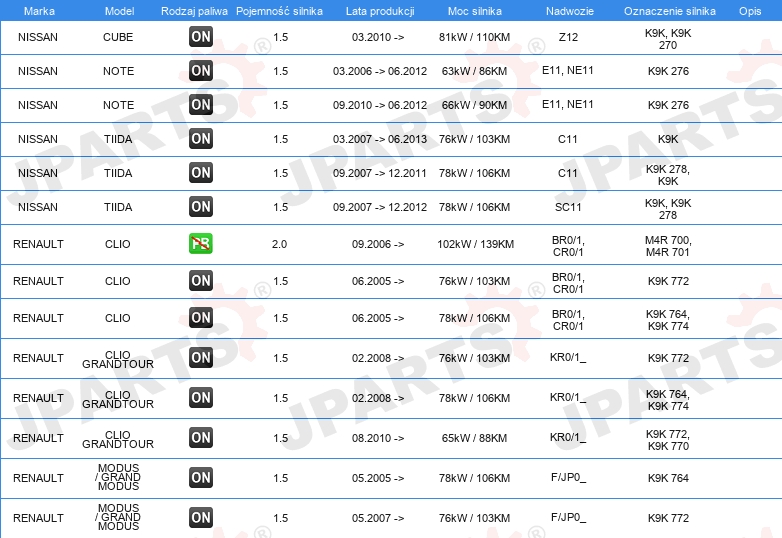782x538 pixels.
Task: Select the 03.2007 -> 06.2013 production years cell
Action: [380, 139]
